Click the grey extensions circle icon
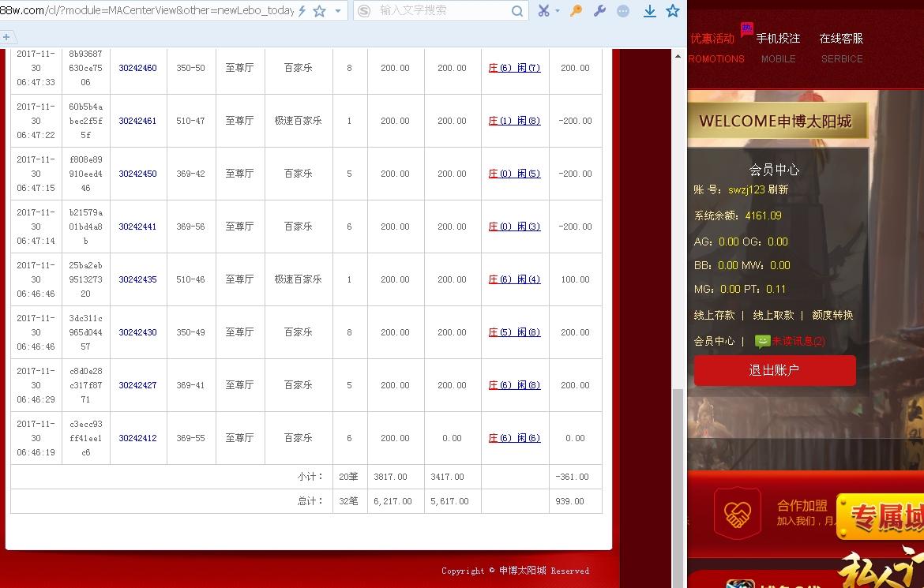924x588 pixels. pyautogui.click(x=623, y=11)
